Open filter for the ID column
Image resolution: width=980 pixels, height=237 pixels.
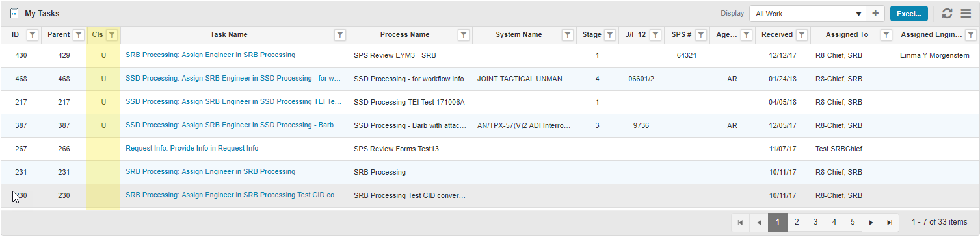point(33,35)
